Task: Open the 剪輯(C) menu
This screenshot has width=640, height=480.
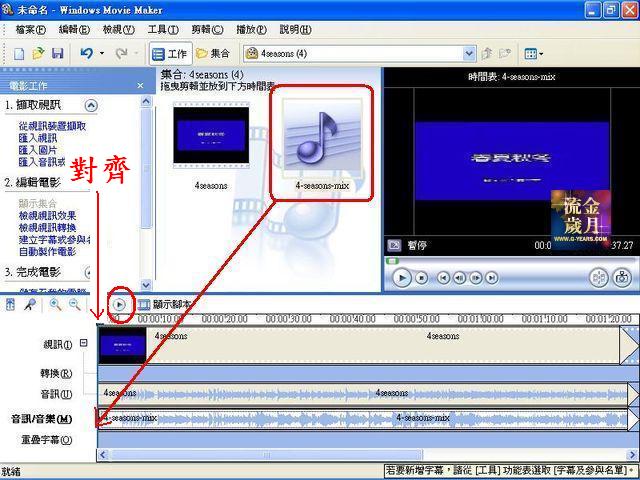Action: [x=207, y=29]
